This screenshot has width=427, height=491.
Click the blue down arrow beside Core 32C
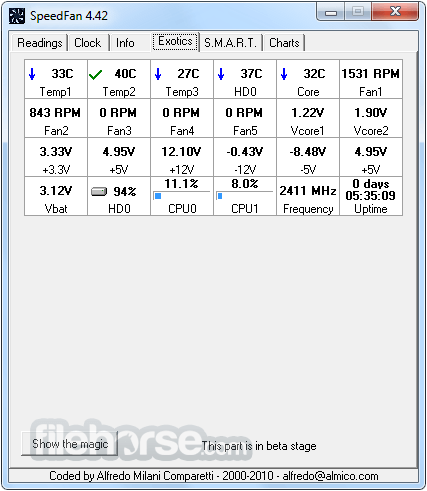(x=284, y=74)
